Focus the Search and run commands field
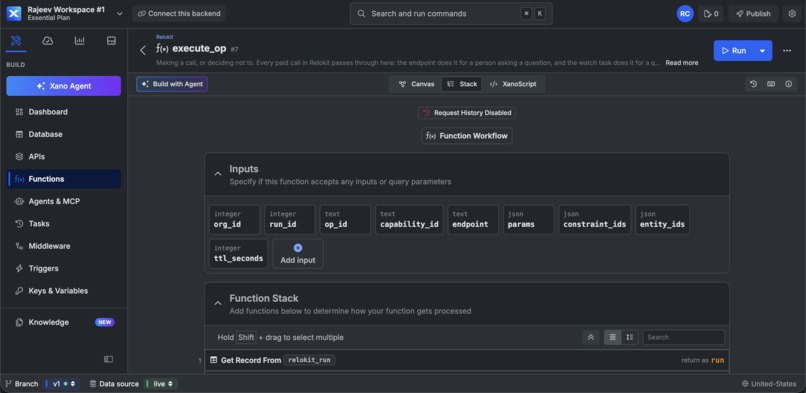This screenshot has width=806, height=393. point(451,14)
